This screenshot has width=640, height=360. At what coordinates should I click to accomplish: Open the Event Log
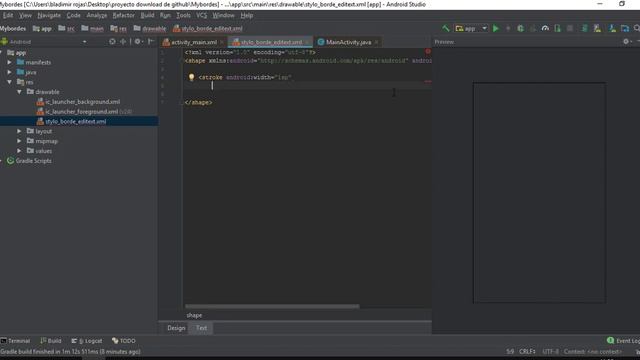pos(623,340)
